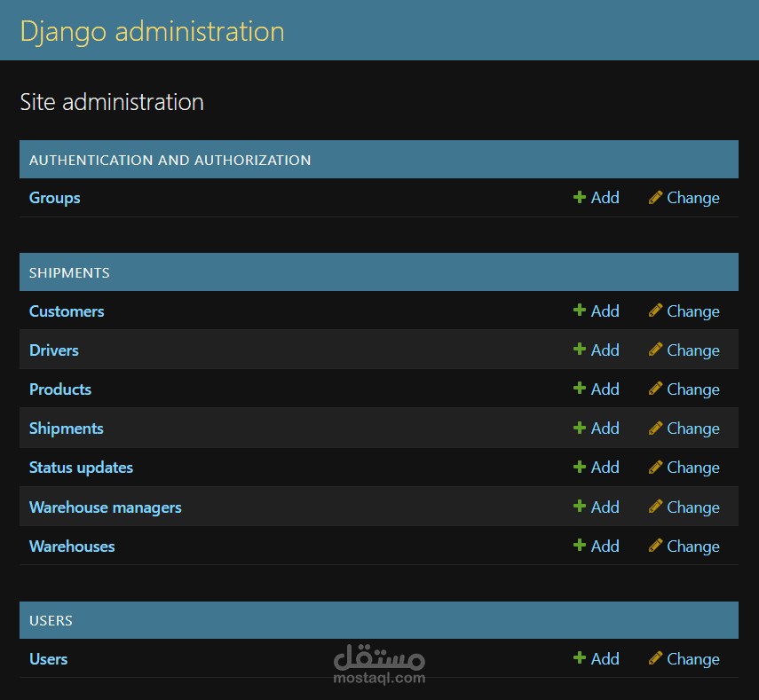Open the Warehouse managers model list
Viewport: 759px width, 700px height.
pos(105,507)
